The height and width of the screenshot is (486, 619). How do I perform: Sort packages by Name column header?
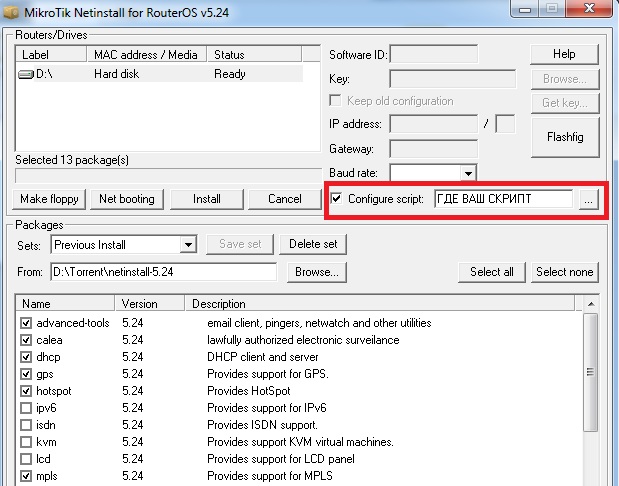[x=66, y=304]
